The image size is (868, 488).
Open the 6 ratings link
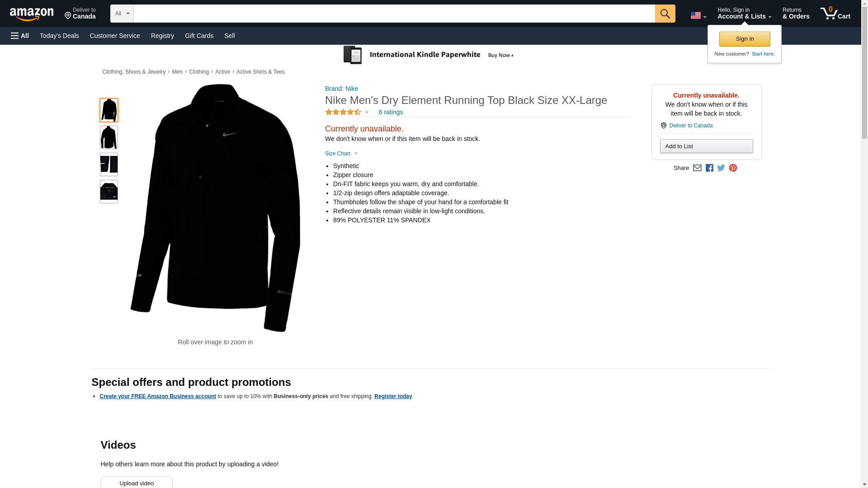391,112
